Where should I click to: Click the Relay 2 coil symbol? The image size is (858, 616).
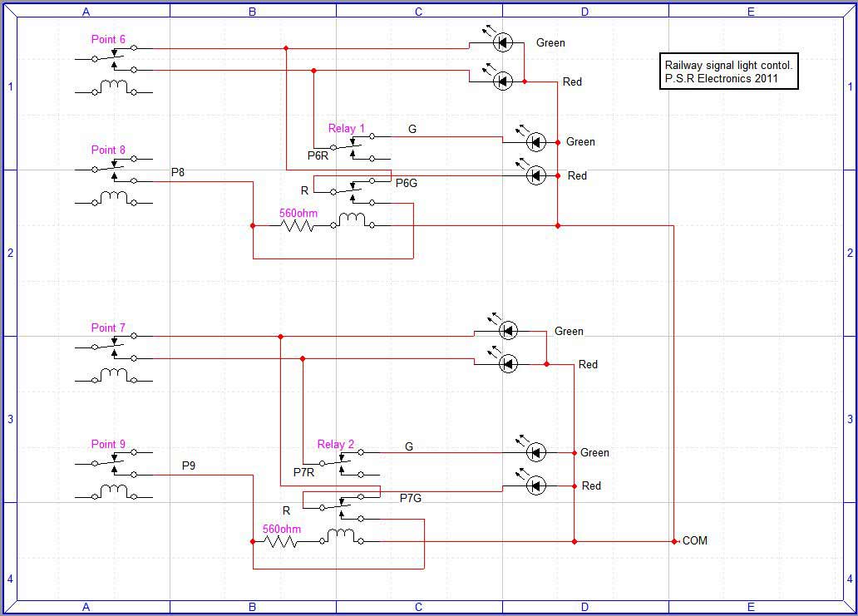(342, 537)
